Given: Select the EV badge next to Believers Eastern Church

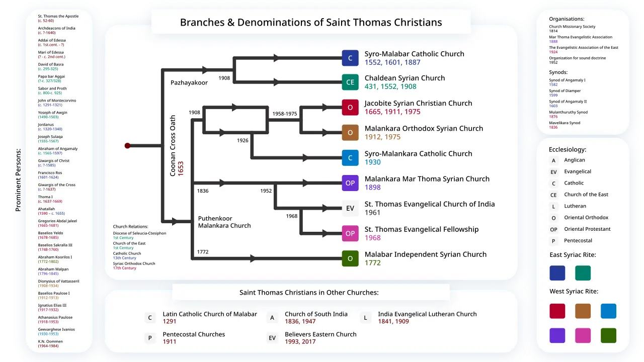Looking at the screenshot, I should coord(272,338).
